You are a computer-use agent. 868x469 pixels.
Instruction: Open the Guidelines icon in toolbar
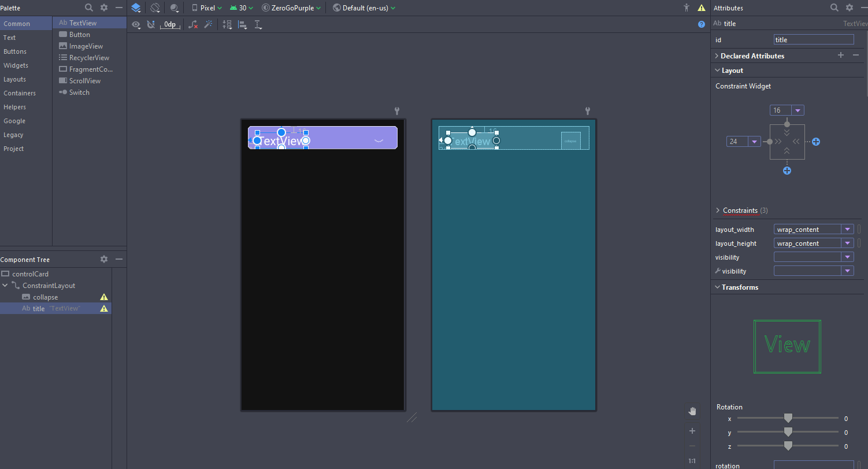point(258,25)
